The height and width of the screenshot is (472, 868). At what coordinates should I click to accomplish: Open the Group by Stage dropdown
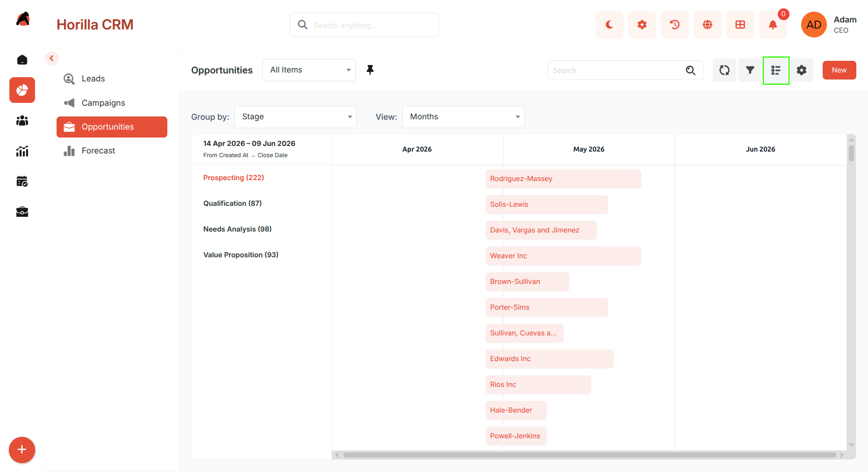click(295, 117)
